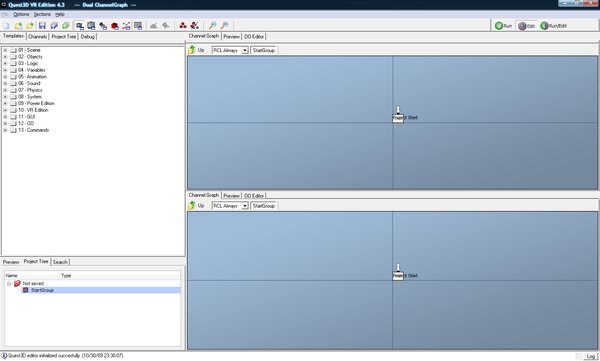The height and width of the screenshot is (361, 600).
Task: Open the Help menu
Action: click(60, 14)
